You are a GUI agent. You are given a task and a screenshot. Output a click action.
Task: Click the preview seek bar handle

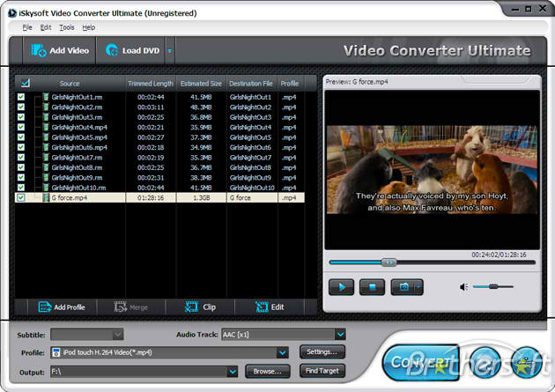388,263
